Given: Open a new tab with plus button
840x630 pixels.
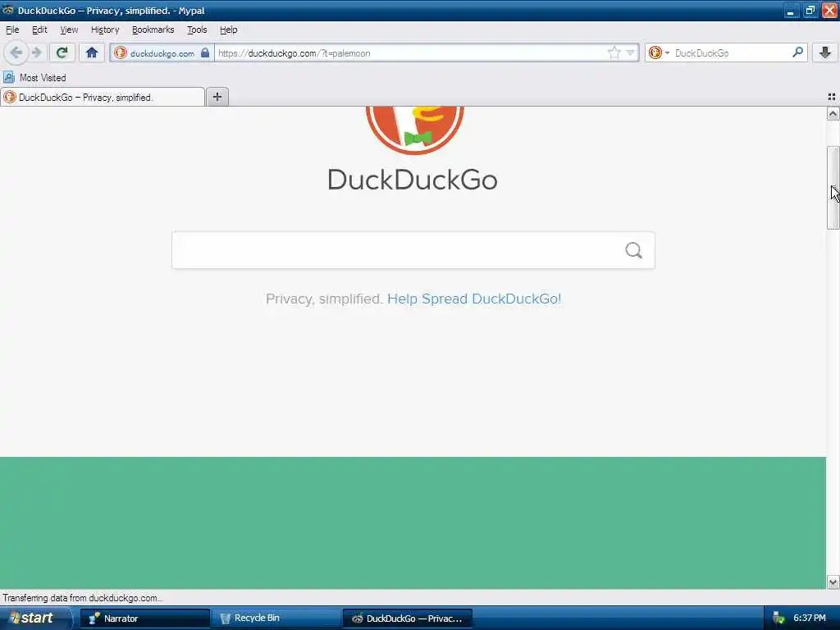Looking at the screenshot, I should (217, 97).
